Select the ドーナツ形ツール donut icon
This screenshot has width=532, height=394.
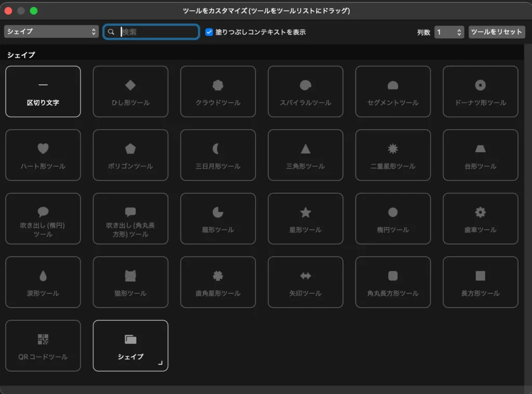tap(480, 86)
